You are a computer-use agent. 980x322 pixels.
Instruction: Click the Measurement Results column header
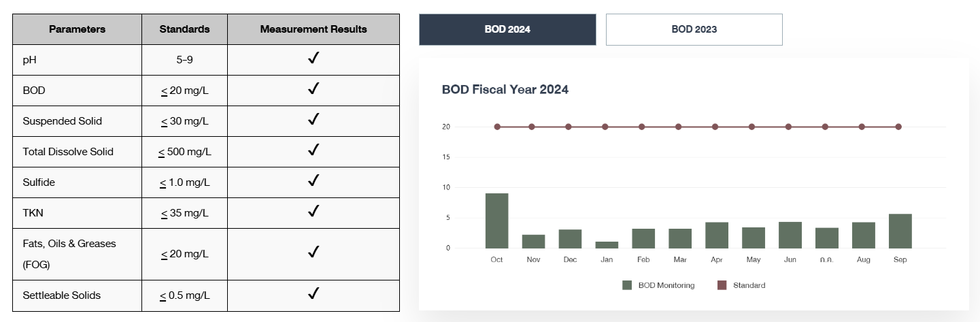pyautogui.click(x=314, y=29)
